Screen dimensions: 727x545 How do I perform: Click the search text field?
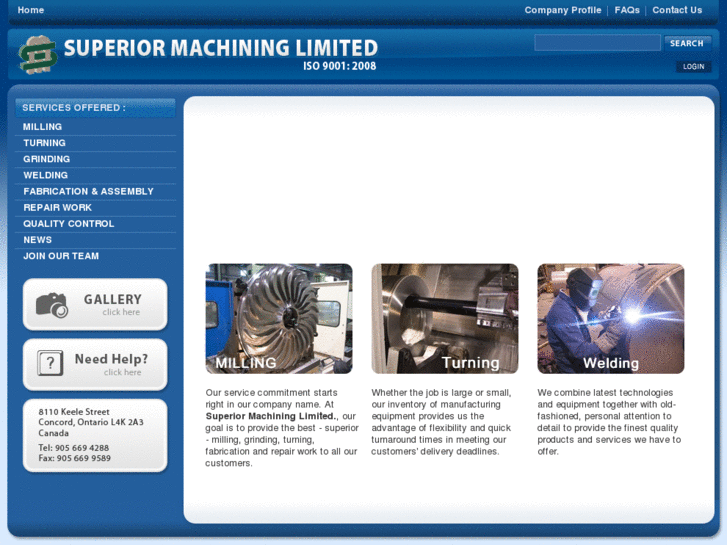597,43
